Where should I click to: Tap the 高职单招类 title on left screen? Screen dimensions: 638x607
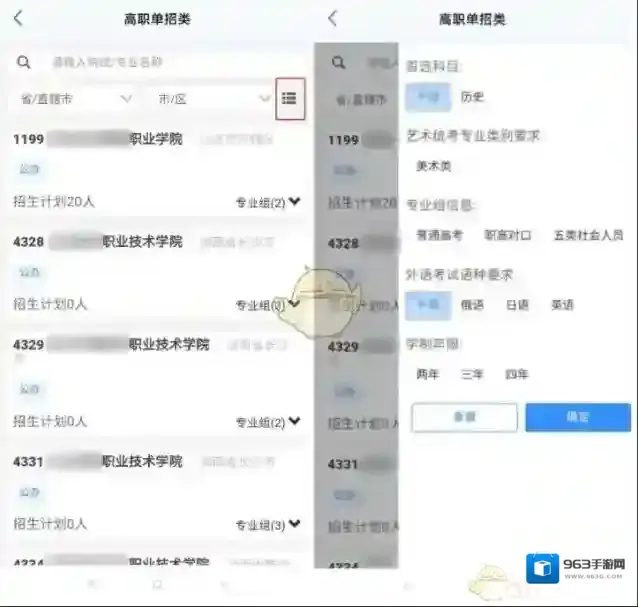point(157,19)
